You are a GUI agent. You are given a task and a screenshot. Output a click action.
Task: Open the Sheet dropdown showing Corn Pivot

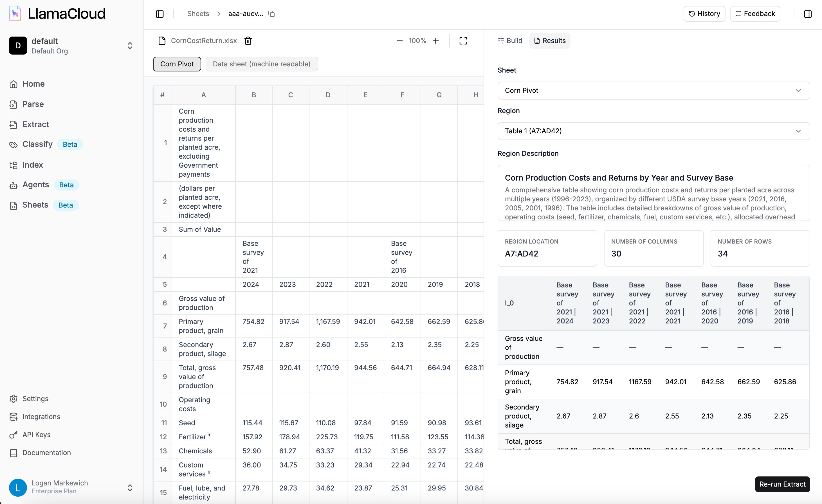coord(653,90)
